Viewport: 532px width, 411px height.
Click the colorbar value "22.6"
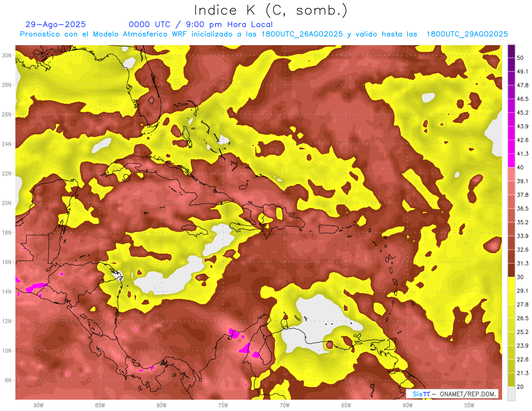pyautogui.click(x=522, y=360)
